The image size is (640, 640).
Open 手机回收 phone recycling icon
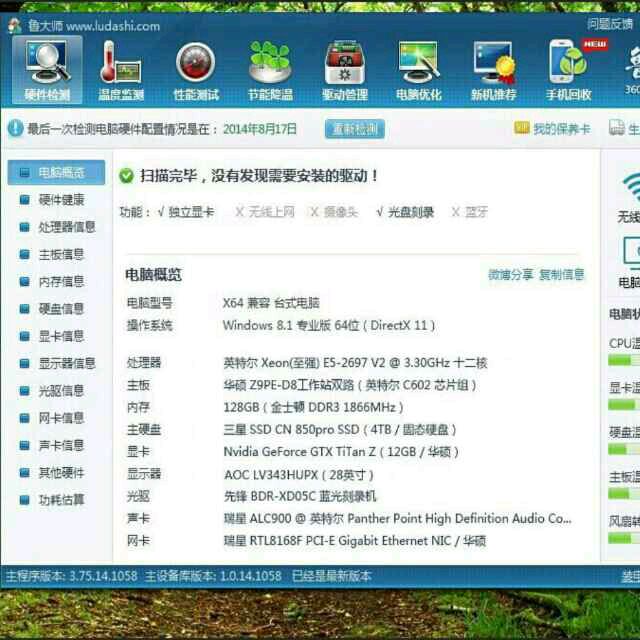[569, 70]
